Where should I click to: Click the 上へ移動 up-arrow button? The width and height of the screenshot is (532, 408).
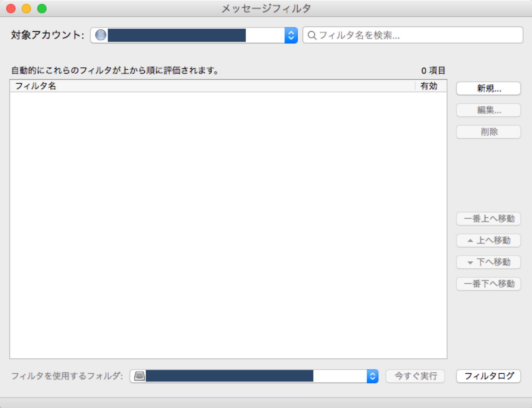pos(488,240)
